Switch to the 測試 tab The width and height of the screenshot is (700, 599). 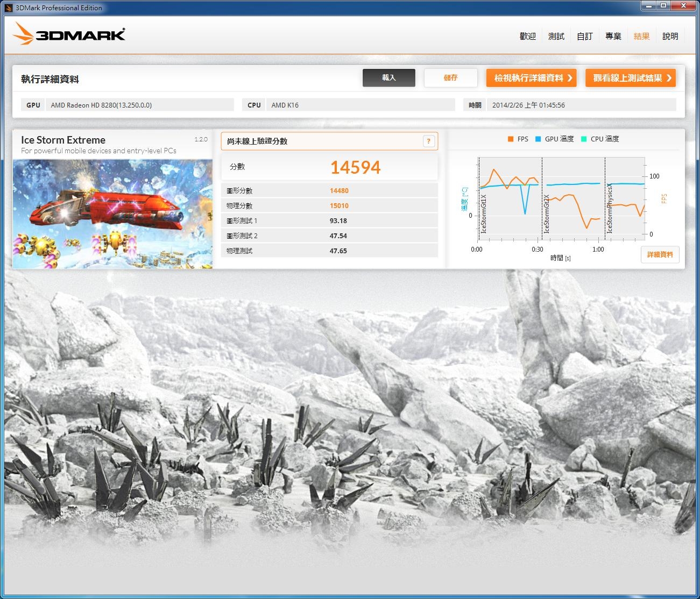[x=556, y=36]
